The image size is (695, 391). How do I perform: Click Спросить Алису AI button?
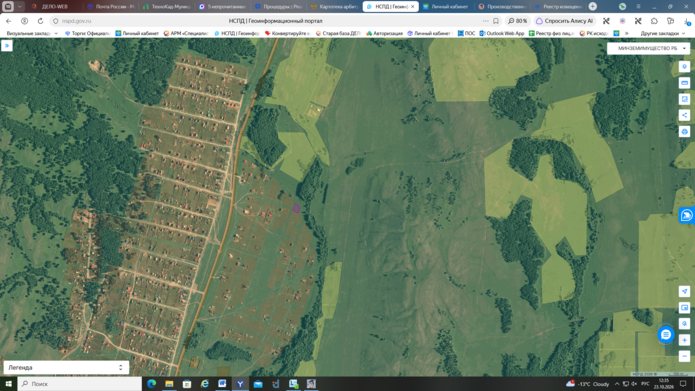(x=564, y=21)
